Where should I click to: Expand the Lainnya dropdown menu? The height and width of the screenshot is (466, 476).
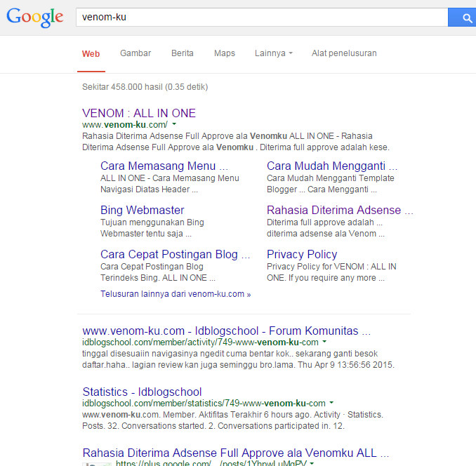tap(274, 53)
